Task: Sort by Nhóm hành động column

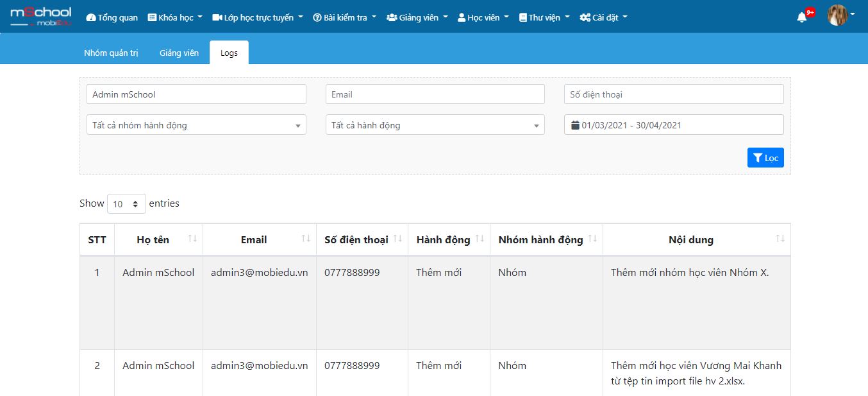Action: 546,239
